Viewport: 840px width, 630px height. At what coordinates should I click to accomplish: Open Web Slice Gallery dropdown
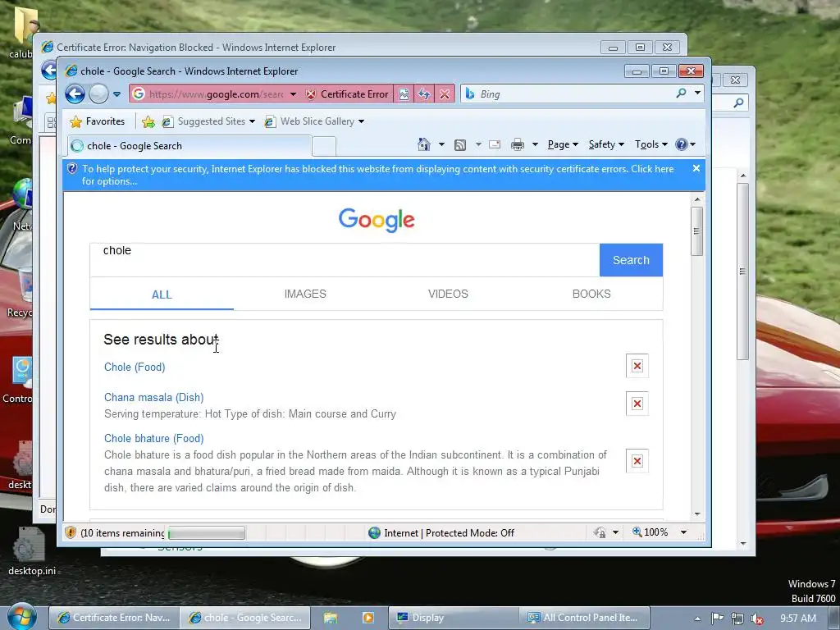pos(314,121)
